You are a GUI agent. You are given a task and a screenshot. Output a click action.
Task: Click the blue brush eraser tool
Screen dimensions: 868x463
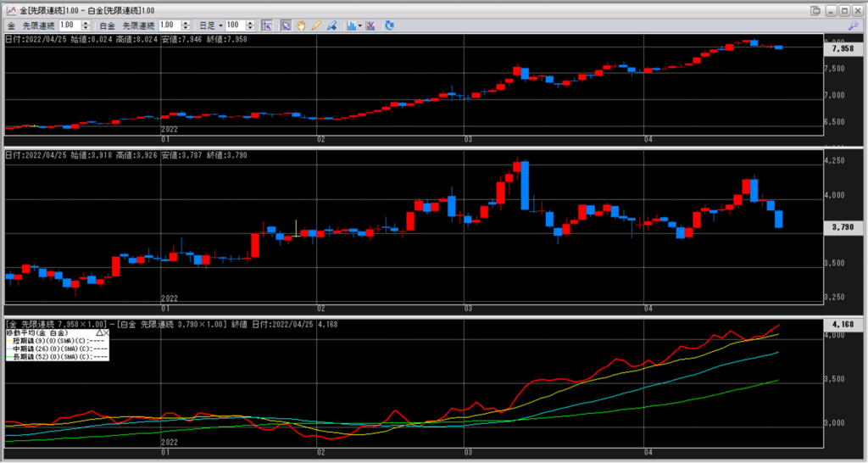(331, 25)
